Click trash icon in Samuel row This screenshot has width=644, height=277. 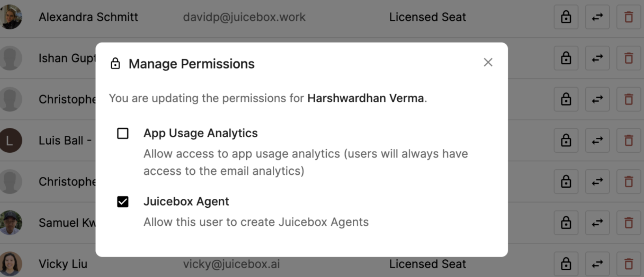tap(629, 223)
